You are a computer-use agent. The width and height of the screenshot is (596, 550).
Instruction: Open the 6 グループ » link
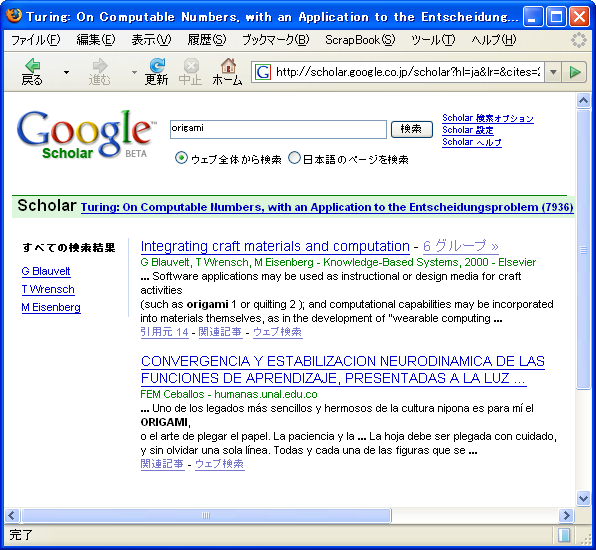pyautogui.click(x=461, y=246)
